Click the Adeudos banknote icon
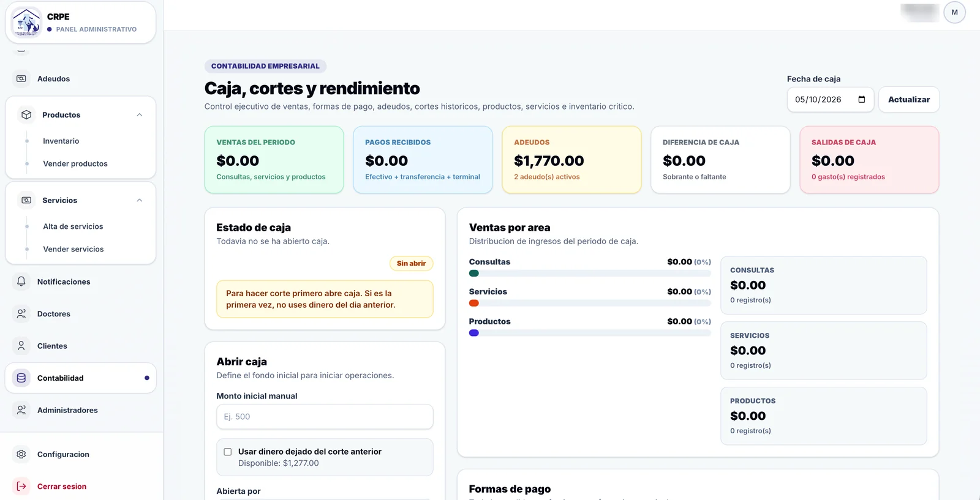The height and width of the screenshot is (500, 980). (x=21, y=78)
